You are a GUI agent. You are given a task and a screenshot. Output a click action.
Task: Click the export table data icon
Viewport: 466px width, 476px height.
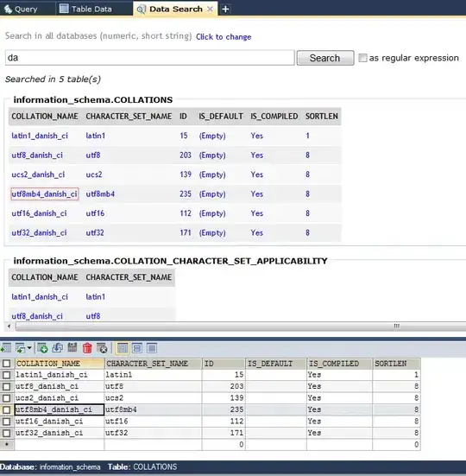6,348
